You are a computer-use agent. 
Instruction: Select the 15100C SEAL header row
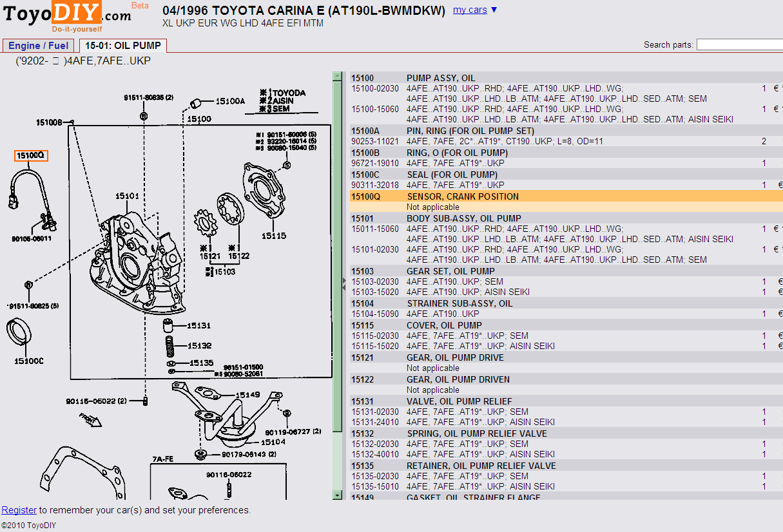[566, 175]
